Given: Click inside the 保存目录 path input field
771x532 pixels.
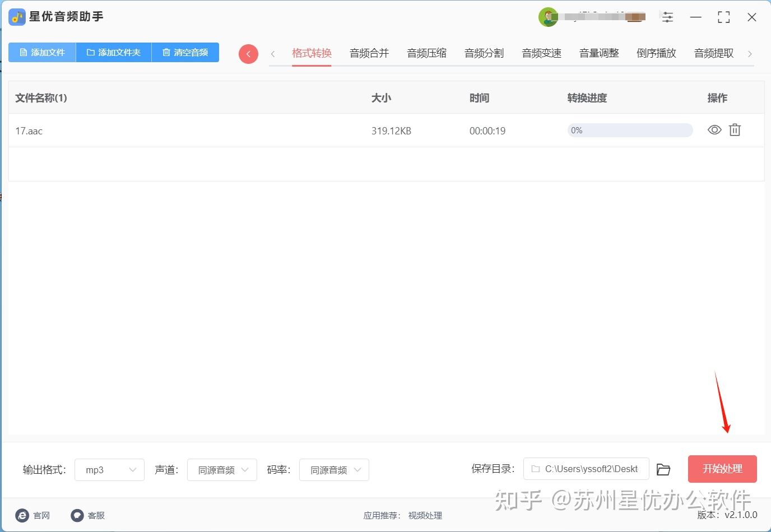Looking at the screenshot, I should pyautogui.click(x=586, y=469).
